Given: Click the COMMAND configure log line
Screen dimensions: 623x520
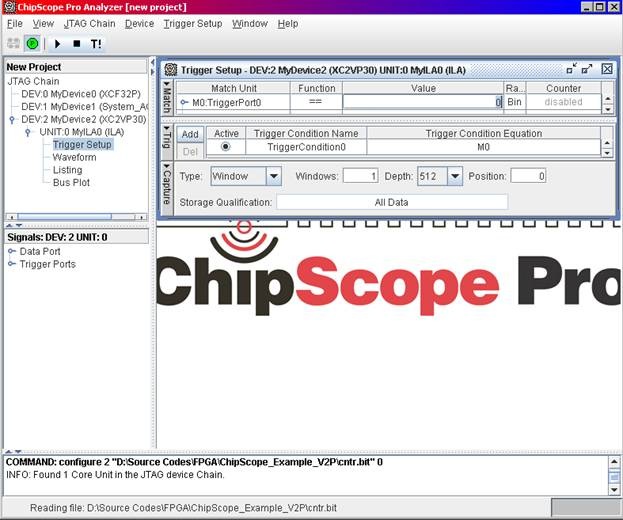Looking at the screenshot, I should 194,462.
